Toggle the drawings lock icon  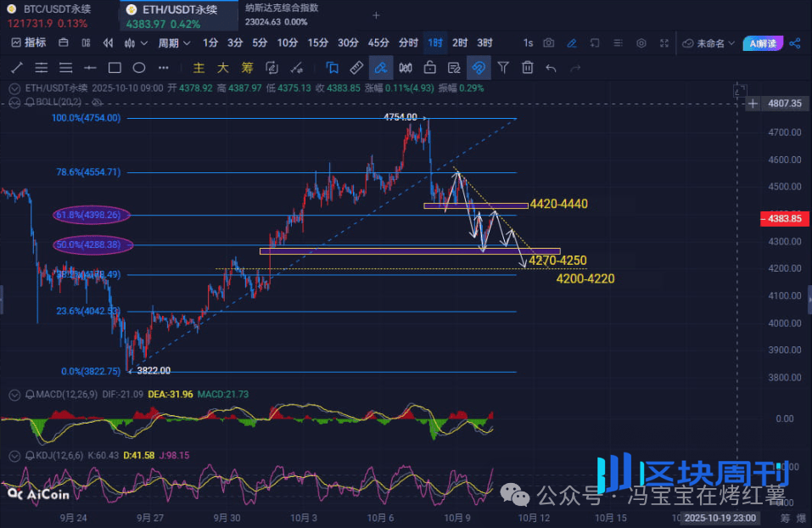point(430,68)
